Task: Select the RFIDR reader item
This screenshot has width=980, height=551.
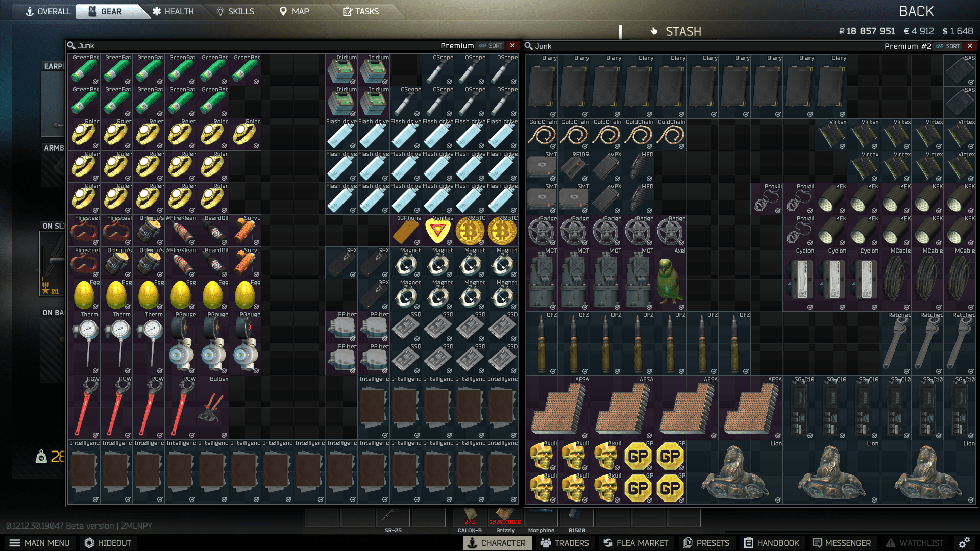Action: 574,167
